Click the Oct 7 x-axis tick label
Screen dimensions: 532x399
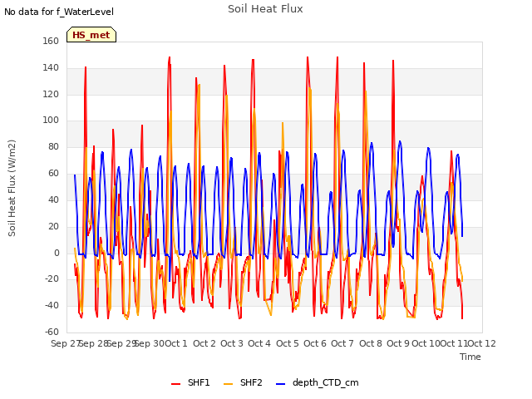342,343
